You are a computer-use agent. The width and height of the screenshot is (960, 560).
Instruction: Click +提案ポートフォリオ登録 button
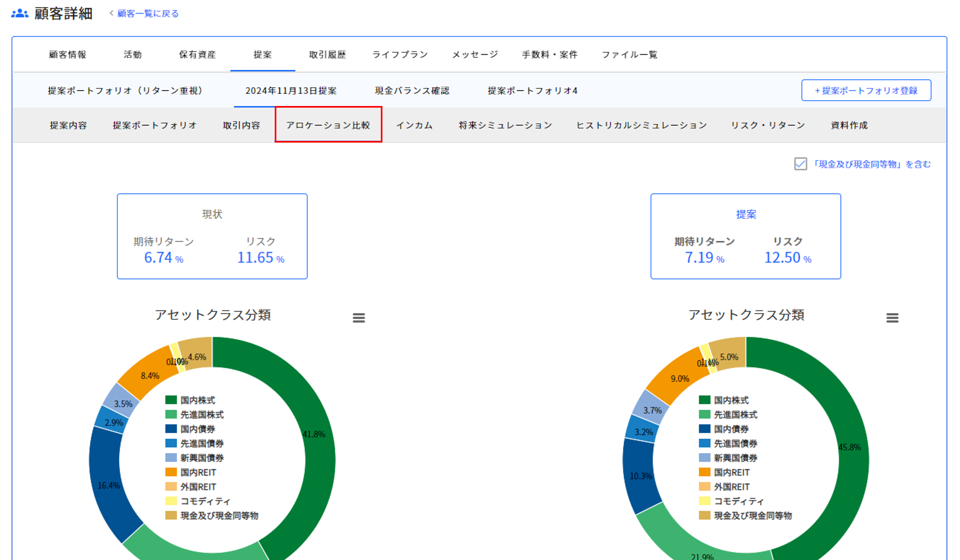click(x=866, y=91)
